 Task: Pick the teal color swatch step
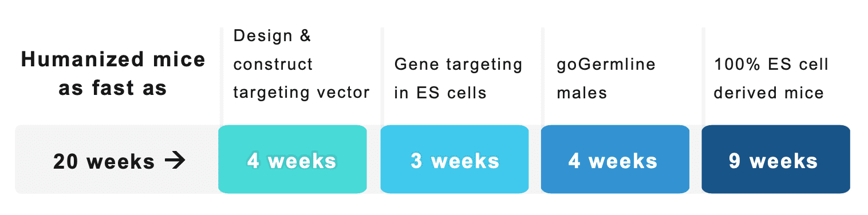[x=293, y=159]
